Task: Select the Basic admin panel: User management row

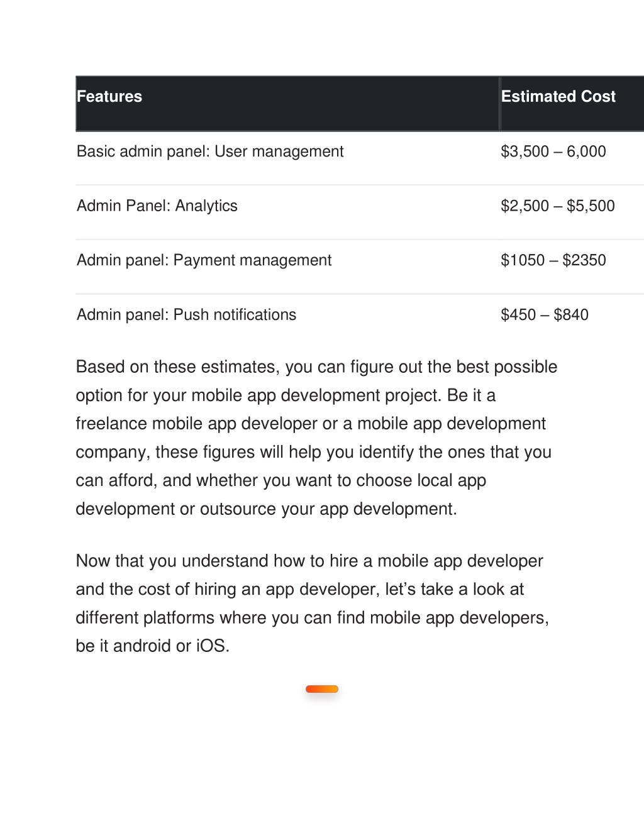Action: [360, 158]
